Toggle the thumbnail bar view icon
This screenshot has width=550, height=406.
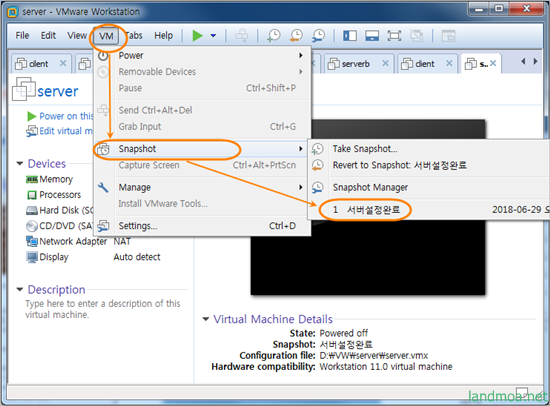click(x=372, y=35)
